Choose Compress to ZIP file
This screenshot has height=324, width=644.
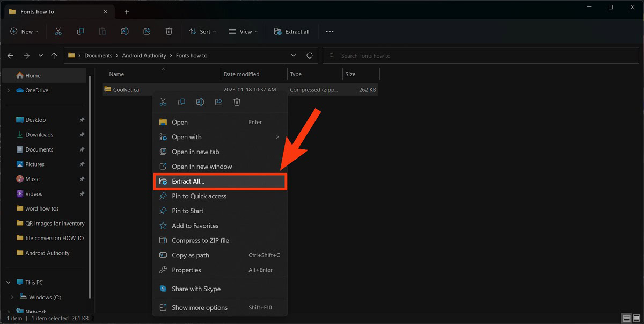tap(200, 241)
